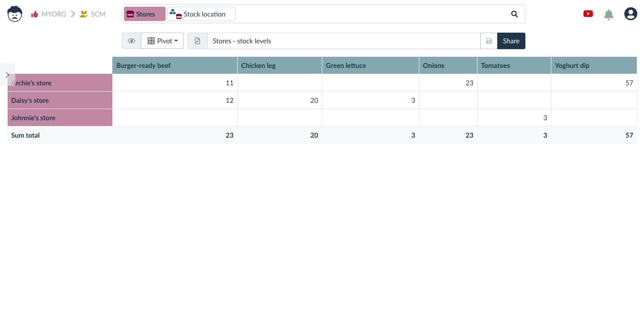Click Daisy's store Burger-ready beef value 12
The image size is (644, 316).
229,100
